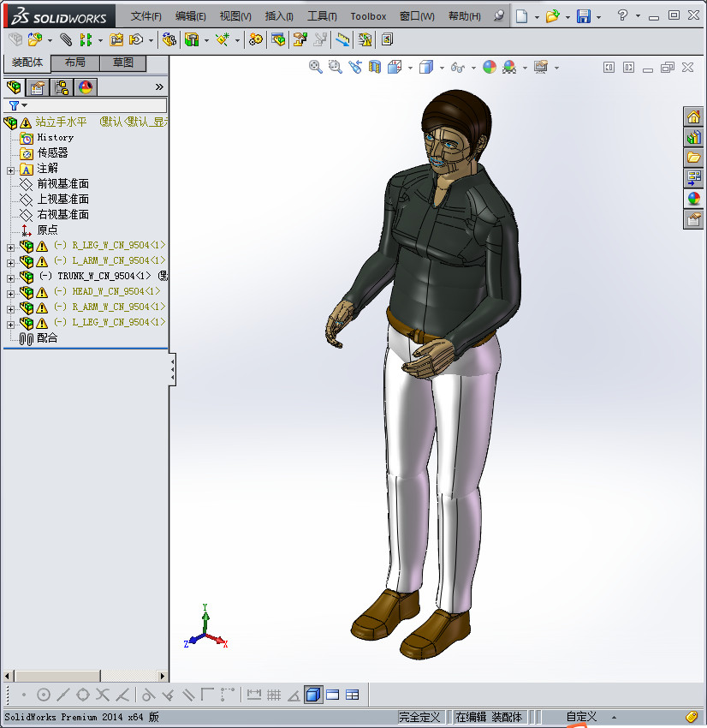Image resolution: width=707 pixels, height=728 pixels.
Task: Click the Previous View icon
Action: tap(355, 68)
